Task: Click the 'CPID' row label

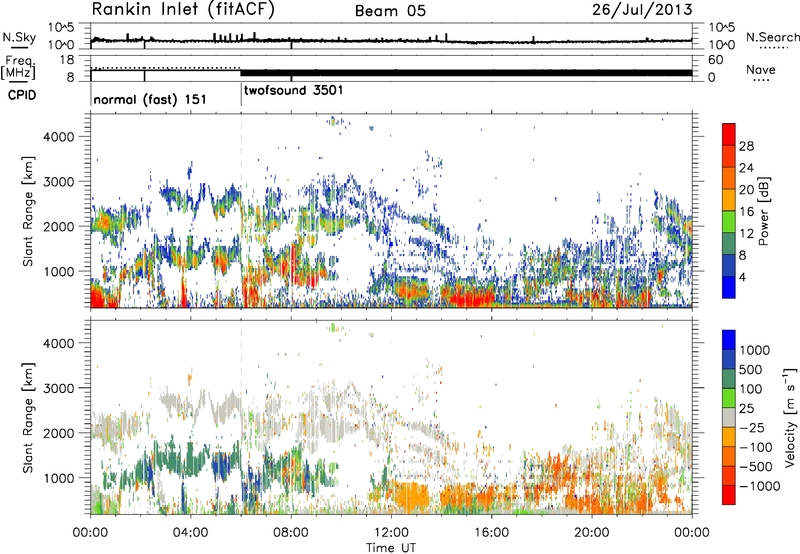Action: point(22,95)
